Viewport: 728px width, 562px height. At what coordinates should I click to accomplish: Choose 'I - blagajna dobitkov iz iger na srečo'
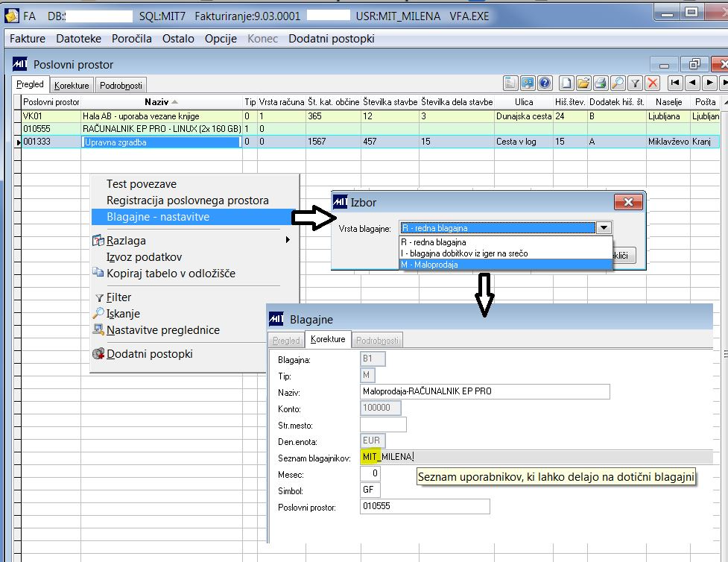[x=463, y=253]
